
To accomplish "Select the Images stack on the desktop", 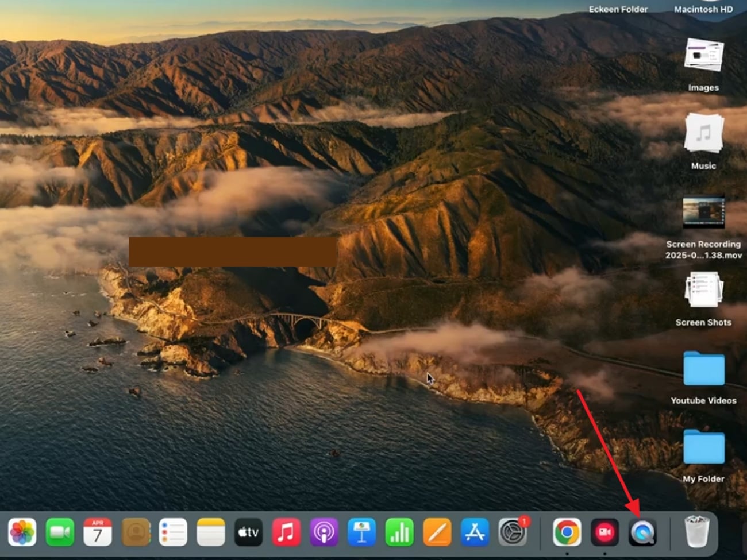I will (x=703, y=56).
